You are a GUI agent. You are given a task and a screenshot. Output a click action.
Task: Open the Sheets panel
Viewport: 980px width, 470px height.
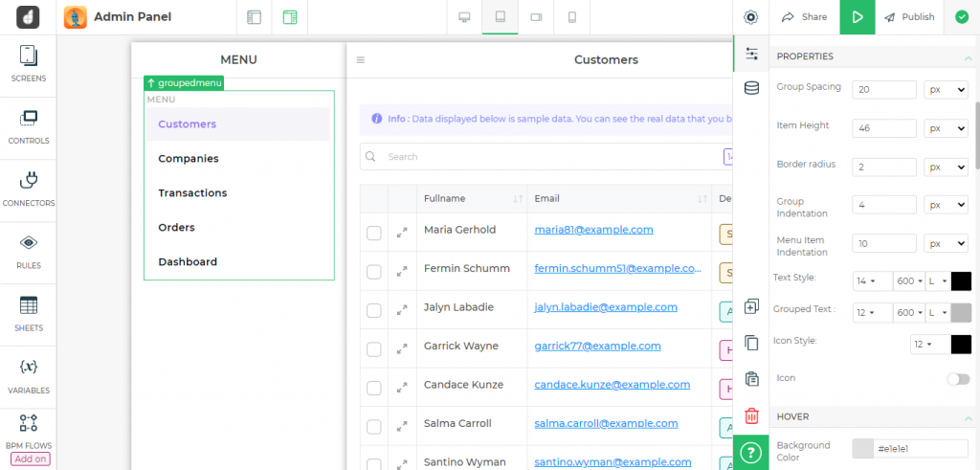[29, 313]
